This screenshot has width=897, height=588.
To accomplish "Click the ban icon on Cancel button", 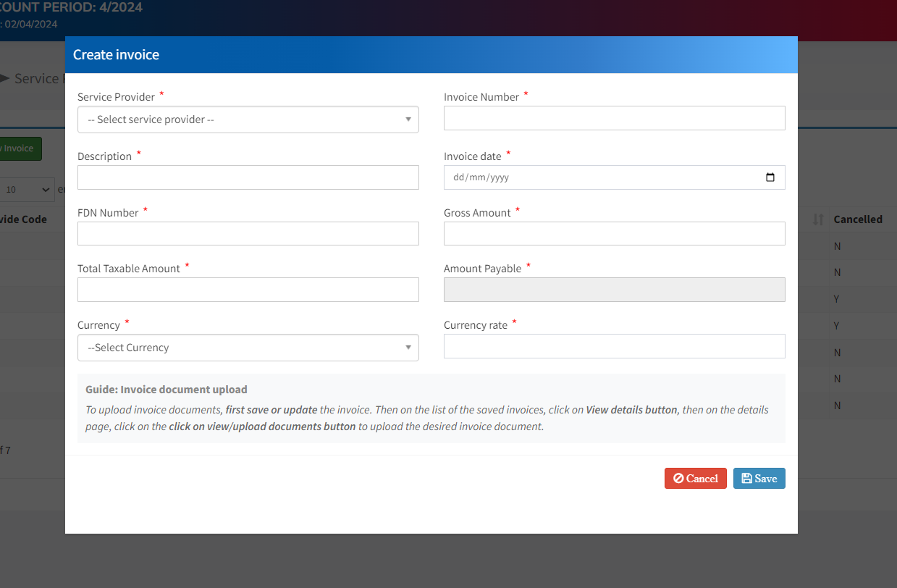I will click(678, 479).
